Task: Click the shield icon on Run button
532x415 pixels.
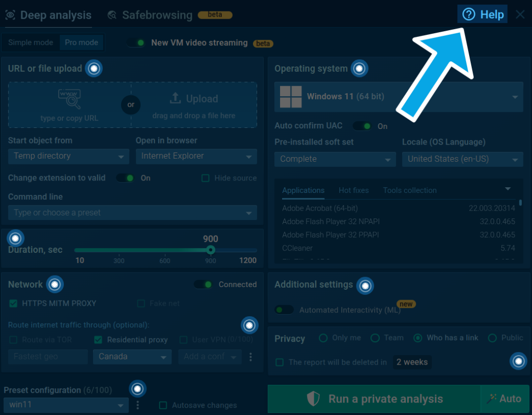Action: coord(313,399)
